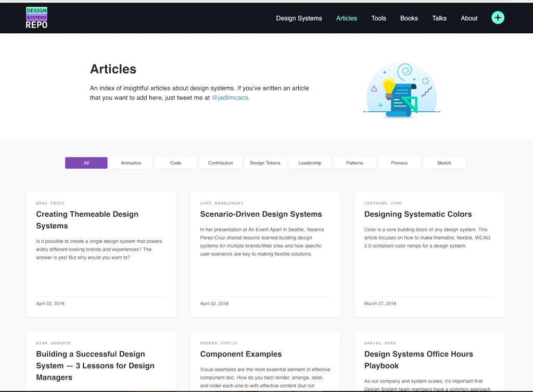The width and height of the screenshot is (533, 392).
Task: Go to the About page
Action: (468, 18)
